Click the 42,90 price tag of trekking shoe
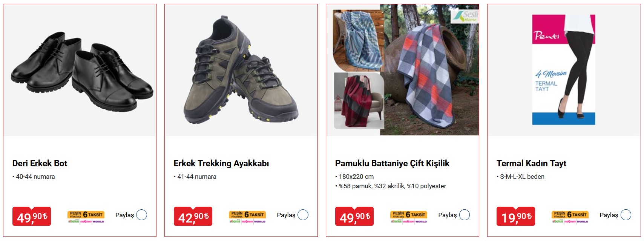The width and height of the screenshot is (644, 241). 193,216
